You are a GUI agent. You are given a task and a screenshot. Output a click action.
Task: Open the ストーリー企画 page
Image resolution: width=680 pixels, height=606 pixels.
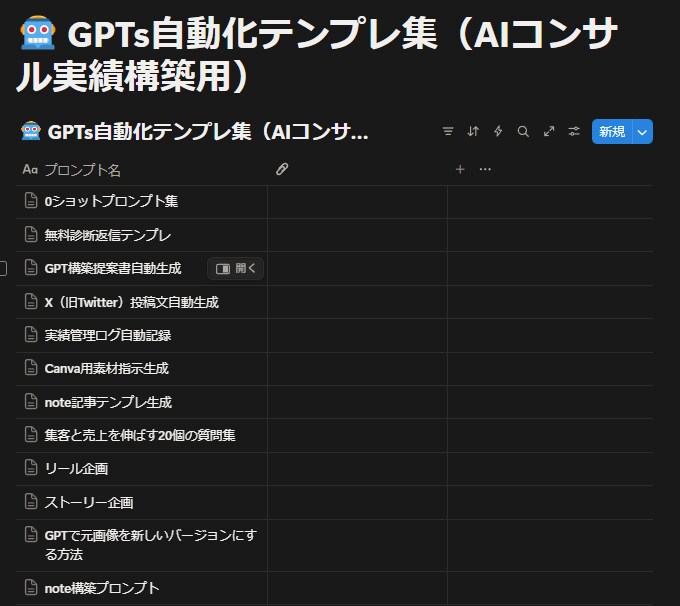pyautogui.click(x=89, y=503)
